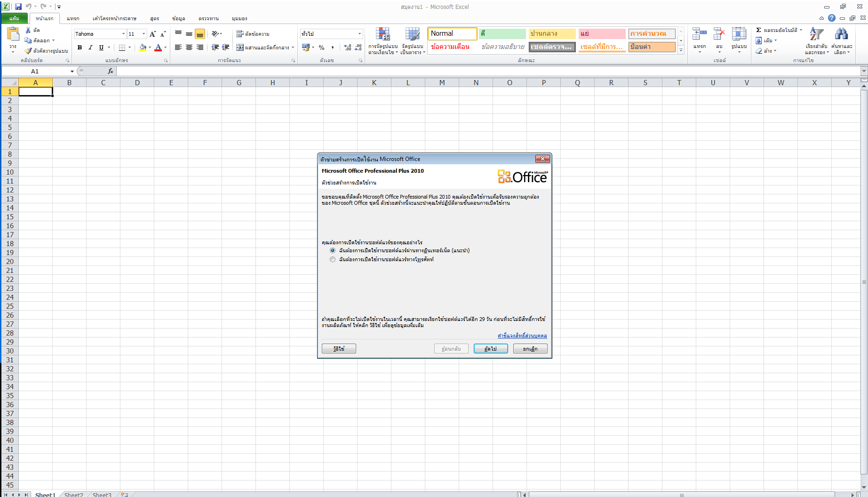868x497 pixels.
Task: Toggle Bold formatting
Action: click(80, 48)
